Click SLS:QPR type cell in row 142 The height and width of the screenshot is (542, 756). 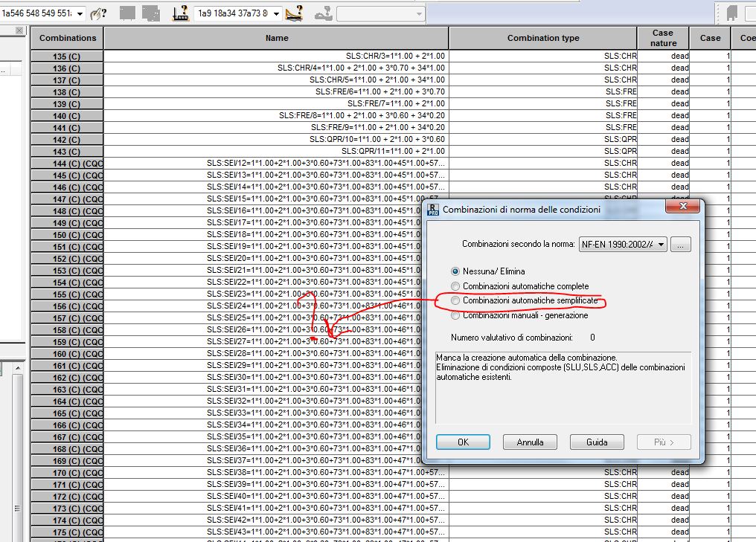[543, 139]
